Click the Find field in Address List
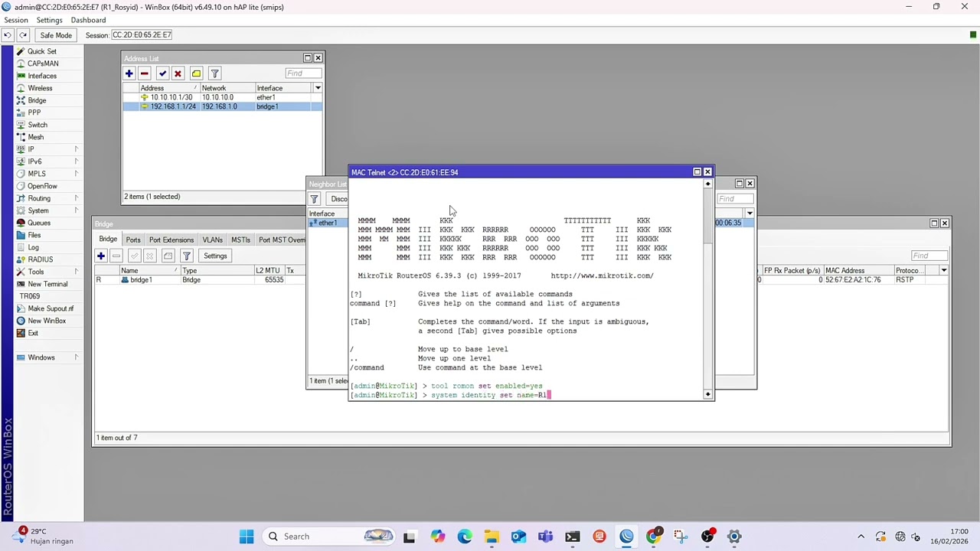The width and height of the screenshot is (980, 551). click(303, 73)
